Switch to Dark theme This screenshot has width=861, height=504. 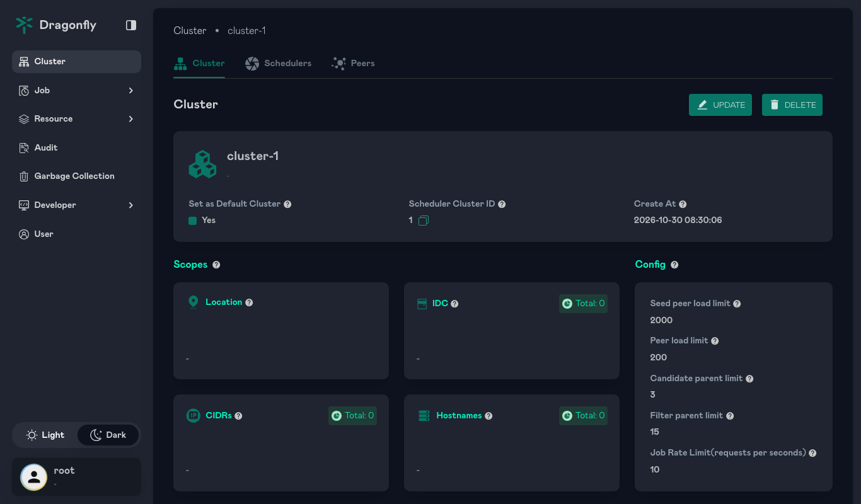tap(108, 435)
